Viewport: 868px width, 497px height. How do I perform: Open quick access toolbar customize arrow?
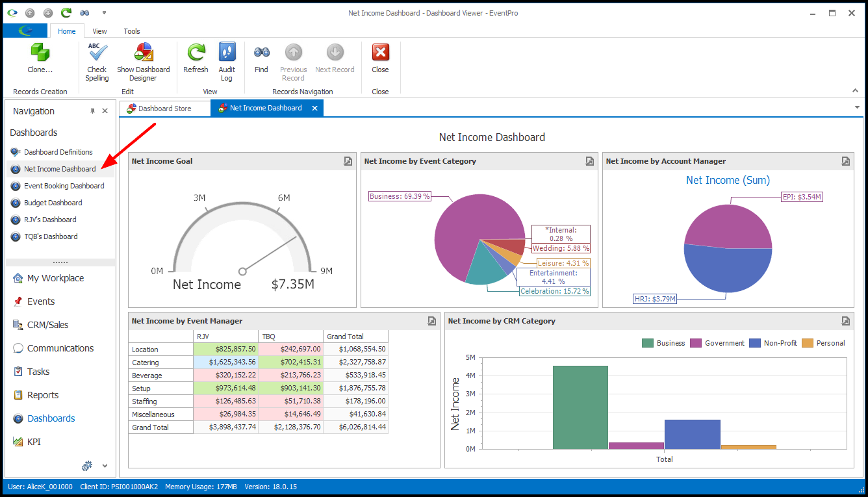pyautogui.click(x=104, y=12)
